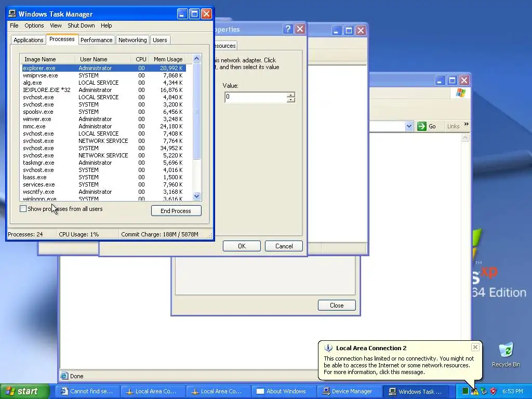Click the green Go arrow in browser window
The width and height of the screenshot is (532, 399).
tap(422, 126)
